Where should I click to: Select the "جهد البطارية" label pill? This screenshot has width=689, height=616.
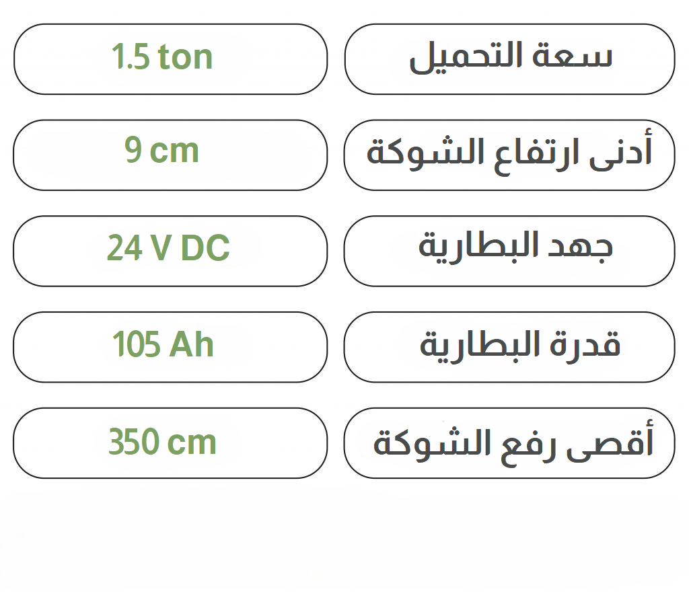(509, 251)
